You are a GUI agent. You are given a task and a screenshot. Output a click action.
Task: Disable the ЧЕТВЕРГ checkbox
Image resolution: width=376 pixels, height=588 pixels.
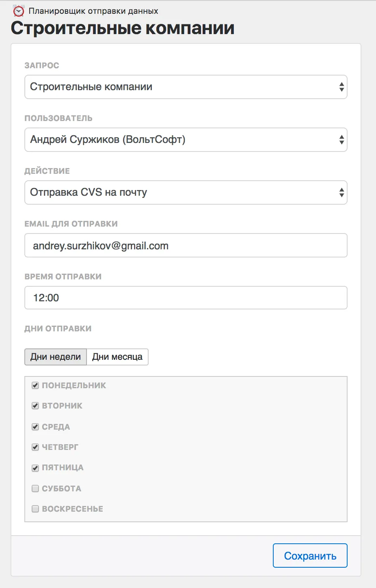[35, 447]
